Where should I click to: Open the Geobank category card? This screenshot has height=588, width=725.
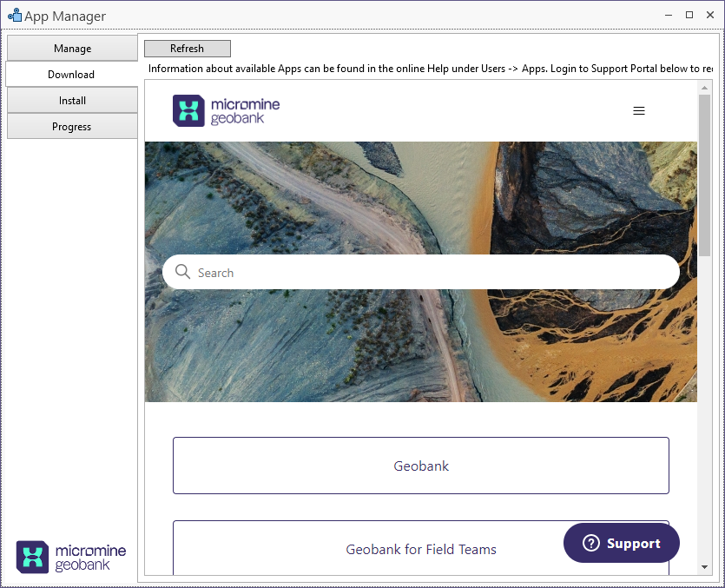click(421, 466)
